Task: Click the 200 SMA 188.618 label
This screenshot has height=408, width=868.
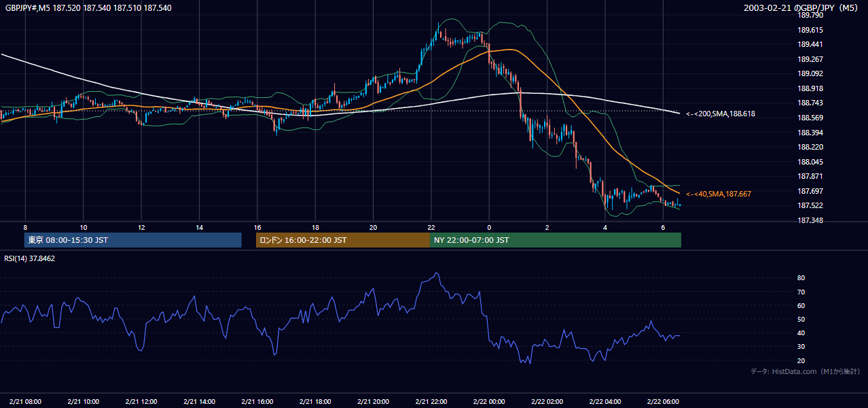Action: (721, 114)
